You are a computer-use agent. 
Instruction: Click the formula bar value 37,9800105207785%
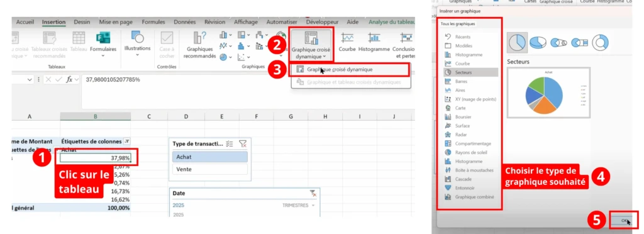pyautogui.click(x=113, y=79)
